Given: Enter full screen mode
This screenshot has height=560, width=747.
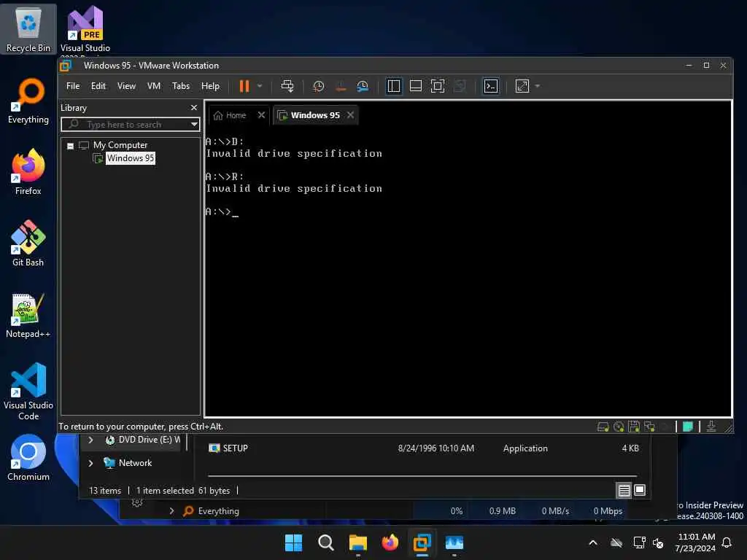Looking at the screenshot, I should 438,86.
